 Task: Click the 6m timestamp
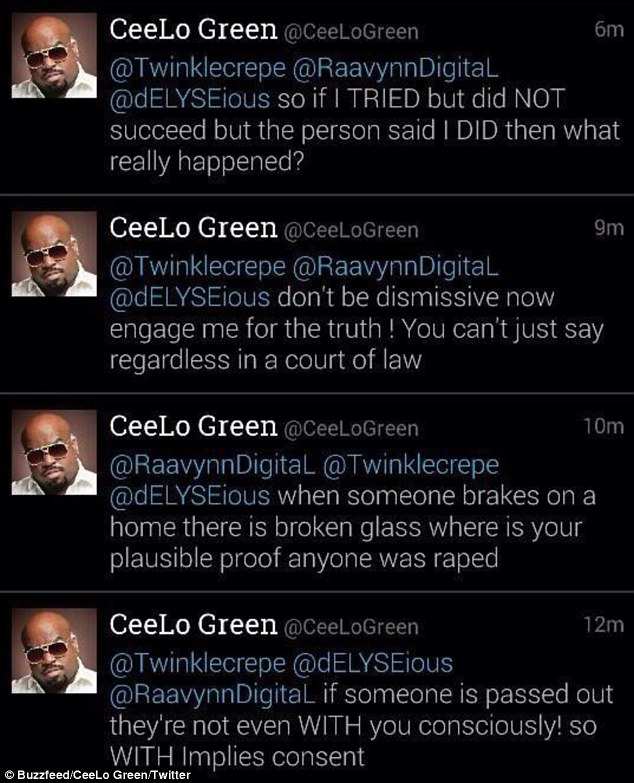[607, 30]
